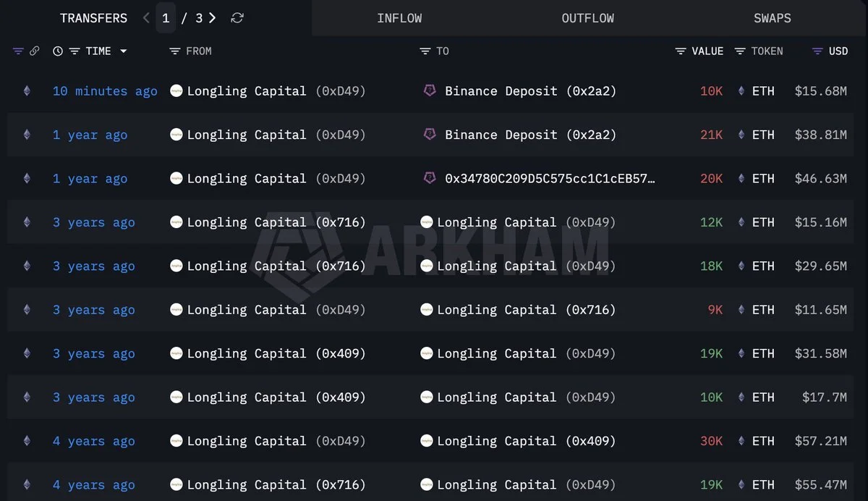Open sender Longling Capital (0x716) in $15.16M row
The height and width of the screenshot is (501, 868).
tap(276, 223)
